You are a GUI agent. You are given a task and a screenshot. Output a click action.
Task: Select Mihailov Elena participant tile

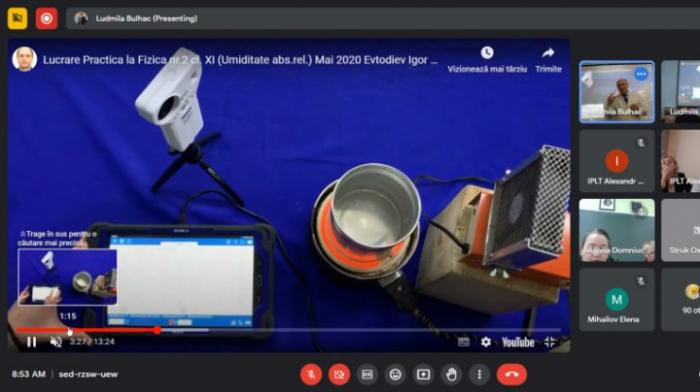617,300
